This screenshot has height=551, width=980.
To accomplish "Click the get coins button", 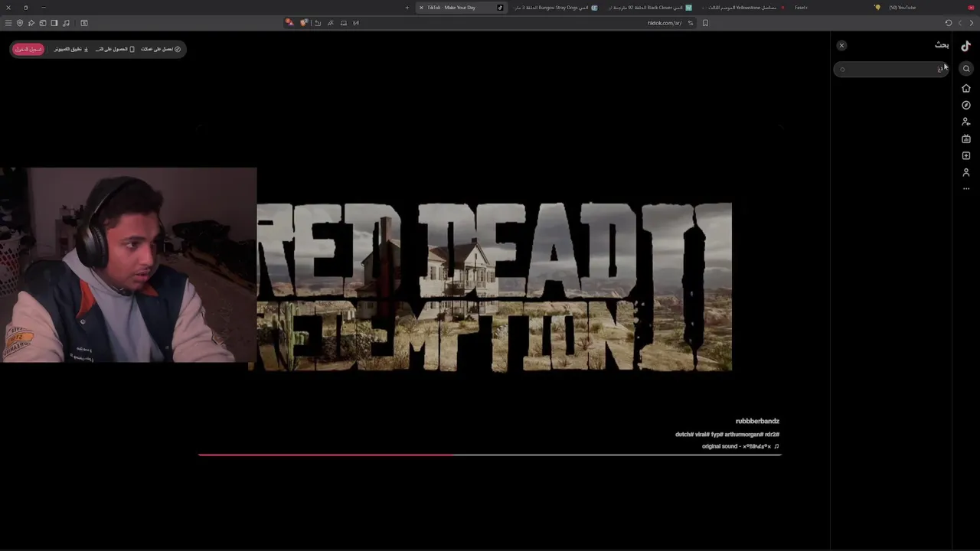I will [161, 49].
